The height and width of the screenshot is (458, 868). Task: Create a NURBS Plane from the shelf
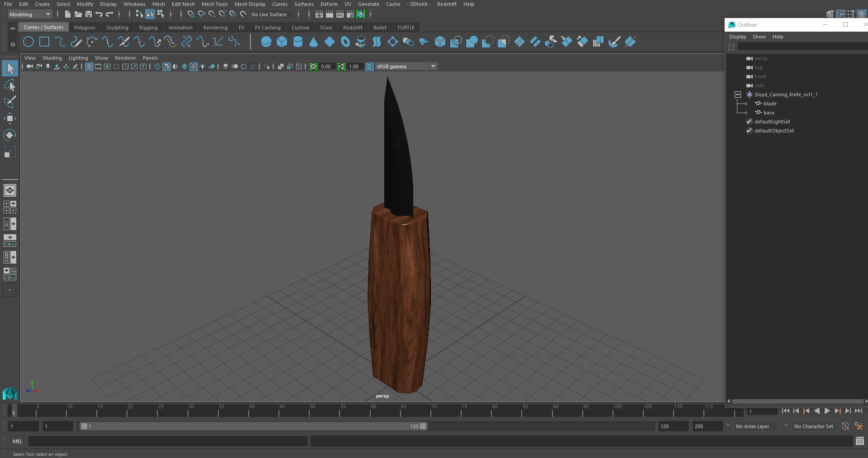click(x=330, y=42)
